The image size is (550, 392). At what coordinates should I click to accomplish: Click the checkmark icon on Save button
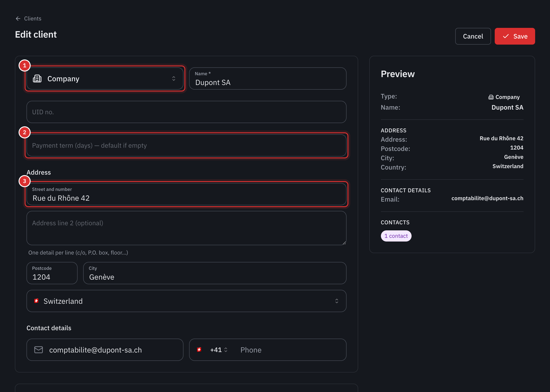click(x=506, y=36)
